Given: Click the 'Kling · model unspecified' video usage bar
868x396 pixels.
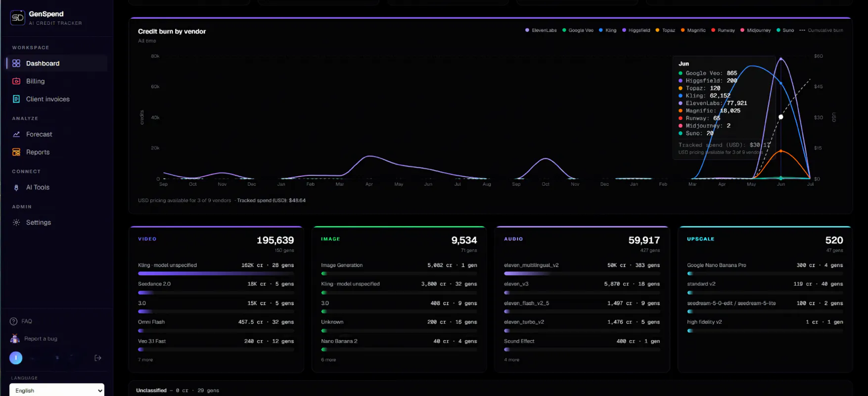Looking at the screenshot, I should tap(216, 273).
